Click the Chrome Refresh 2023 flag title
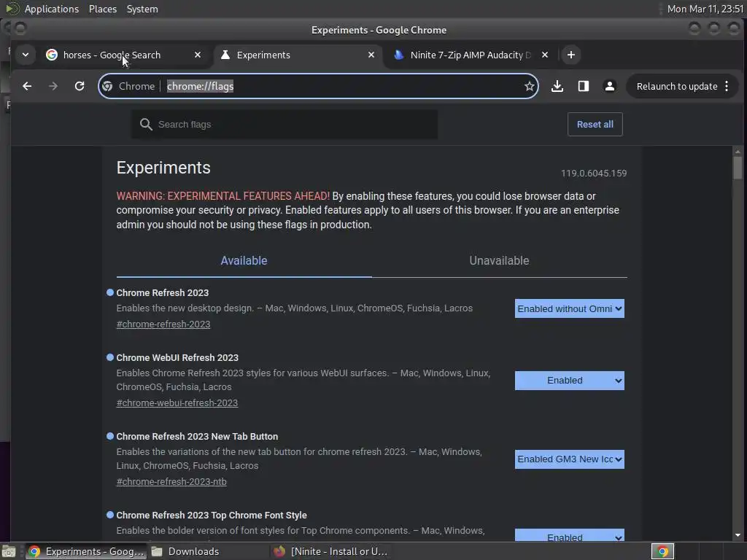The height and width of the screenshot is (560, 747). 163,293
